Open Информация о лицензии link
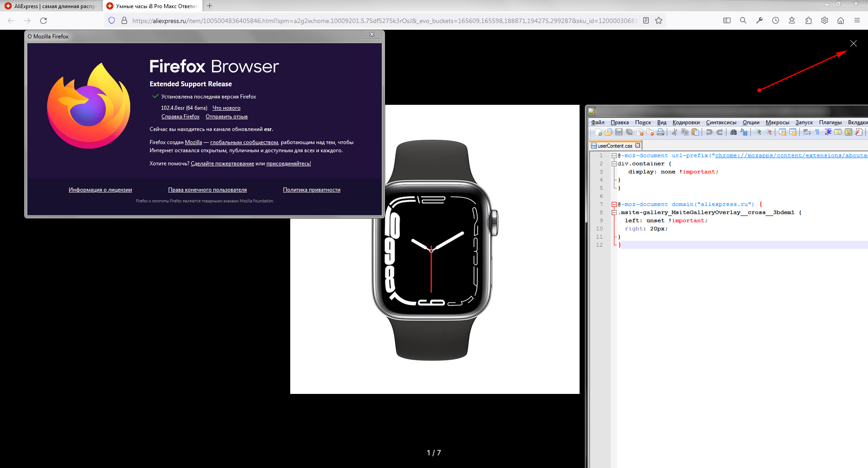 [x=100, y=190]
